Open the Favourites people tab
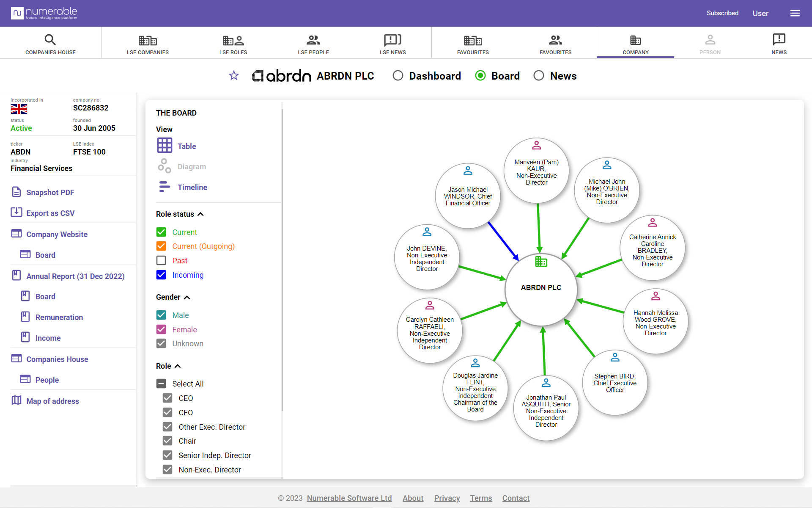812x508 pixels. point(555,44)
